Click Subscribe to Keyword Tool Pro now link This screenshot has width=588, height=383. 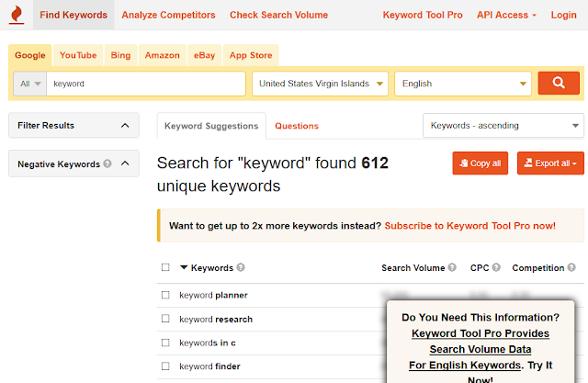click(469, 226)
